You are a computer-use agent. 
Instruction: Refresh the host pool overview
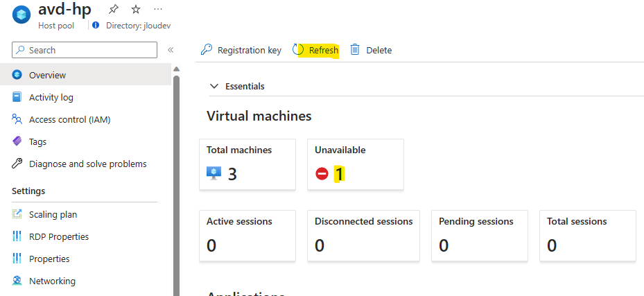(315, 50)
